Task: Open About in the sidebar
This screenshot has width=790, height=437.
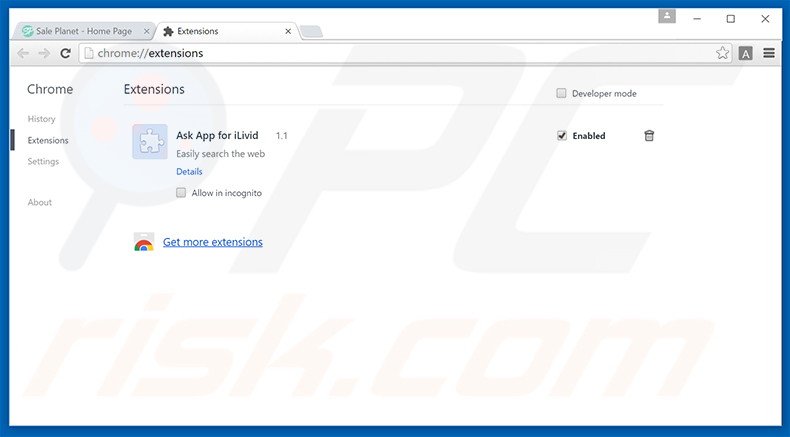Action: pos(40,202)
